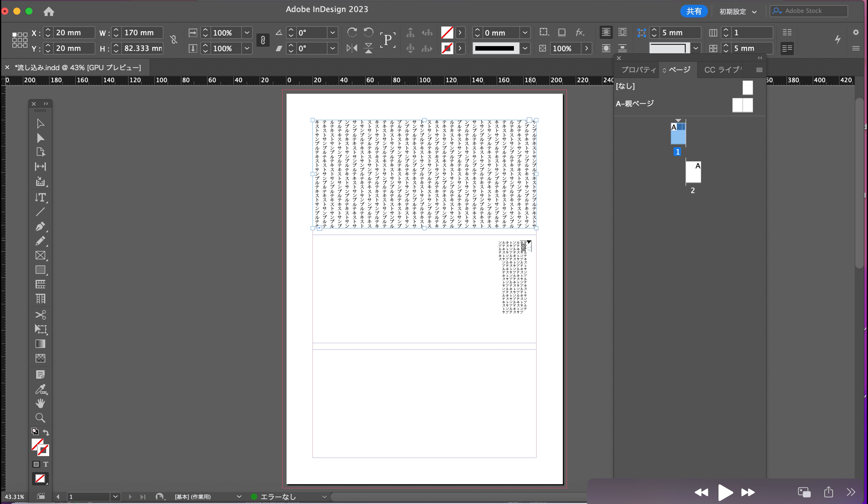Screen dimensions: 868x504
Task: Flip selection vertically
Action: click(x=368, y=48)
